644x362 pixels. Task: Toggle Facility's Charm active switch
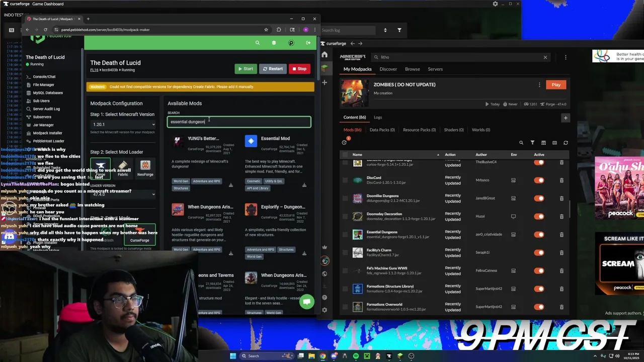539,252
